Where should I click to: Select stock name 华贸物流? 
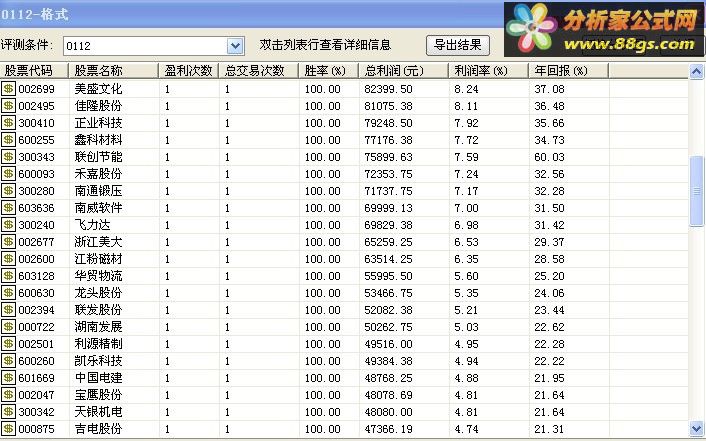[98, 276]
